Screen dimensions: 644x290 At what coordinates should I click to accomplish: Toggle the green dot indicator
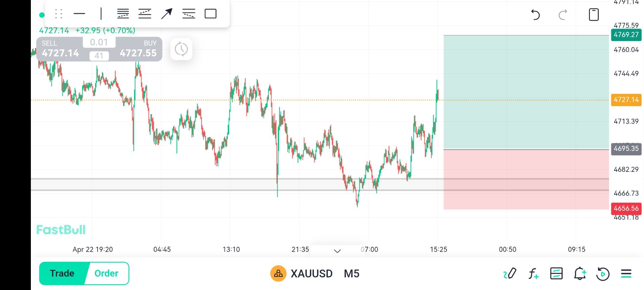tap(42, 15)
